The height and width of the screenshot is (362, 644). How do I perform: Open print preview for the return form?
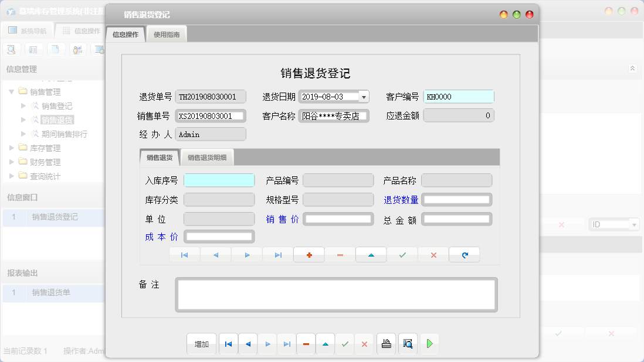tap(408, 344)
